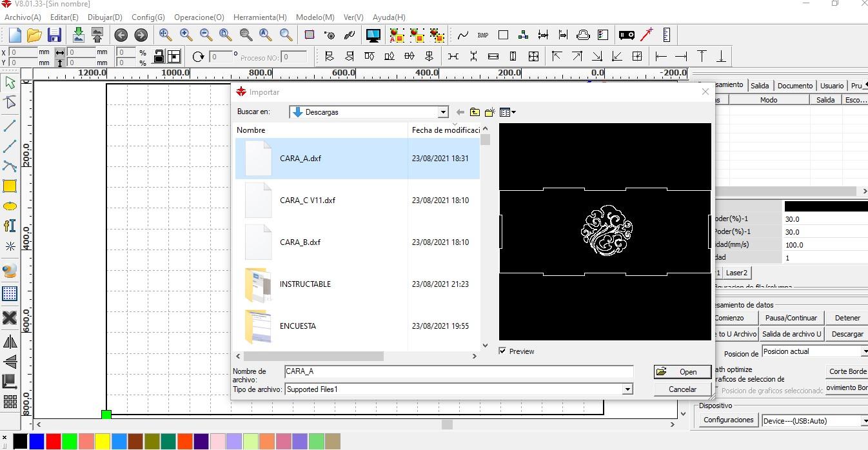868x450 pixels.
Task: Toggle the lock aspect ratio icon
Action: pos(159,57)
